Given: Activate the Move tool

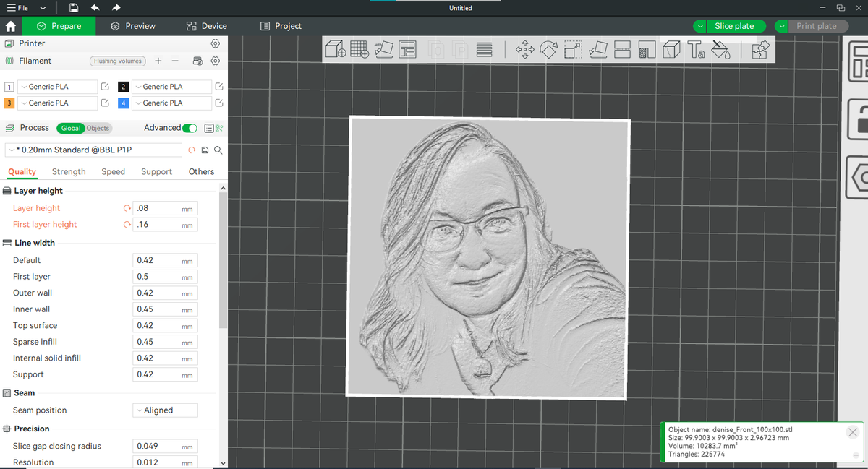Looking at the screenshot, I should click(524, 49).
